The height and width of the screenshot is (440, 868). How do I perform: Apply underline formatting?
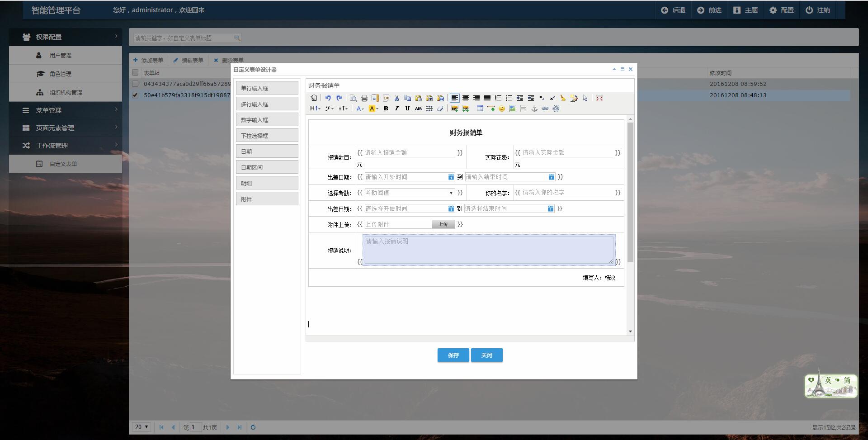[x=408, y=109]
